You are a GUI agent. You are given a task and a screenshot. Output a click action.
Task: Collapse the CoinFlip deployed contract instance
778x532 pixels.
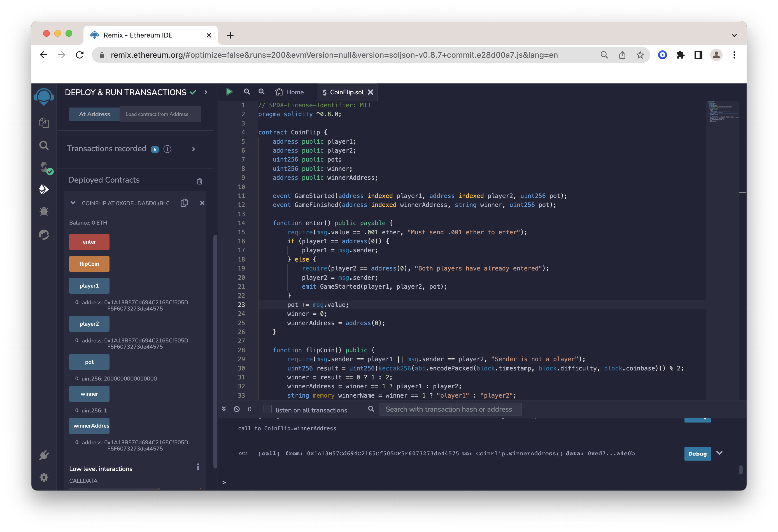point(73,203)
